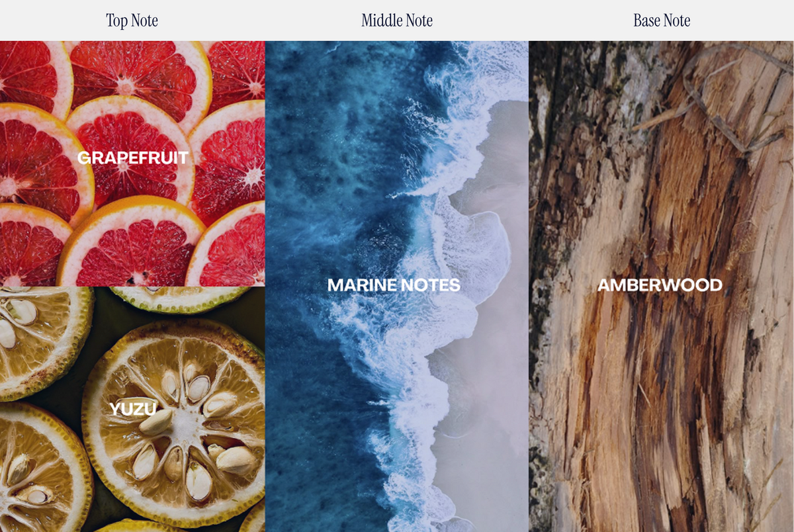Screen dimensions: 794x532
Task: Select the Top Note heading
Action: pyautogui.click(x=132, y=21)
